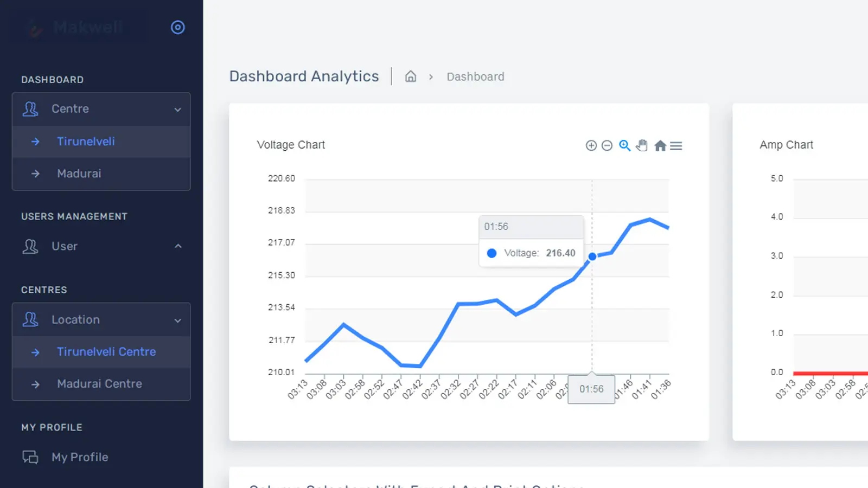Screen dimensions: 868x488
Task: Collapse the Centre dropdown chevron
Action: [178, 110]
